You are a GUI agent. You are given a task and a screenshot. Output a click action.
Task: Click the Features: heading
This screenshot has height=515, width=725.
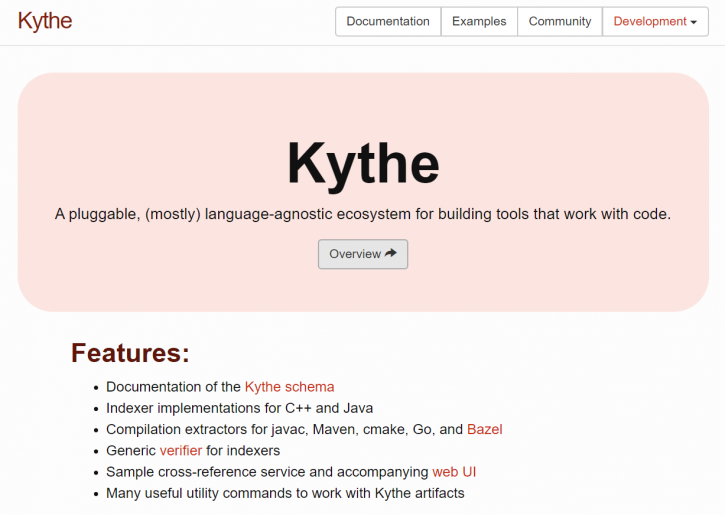coord(130,353)
